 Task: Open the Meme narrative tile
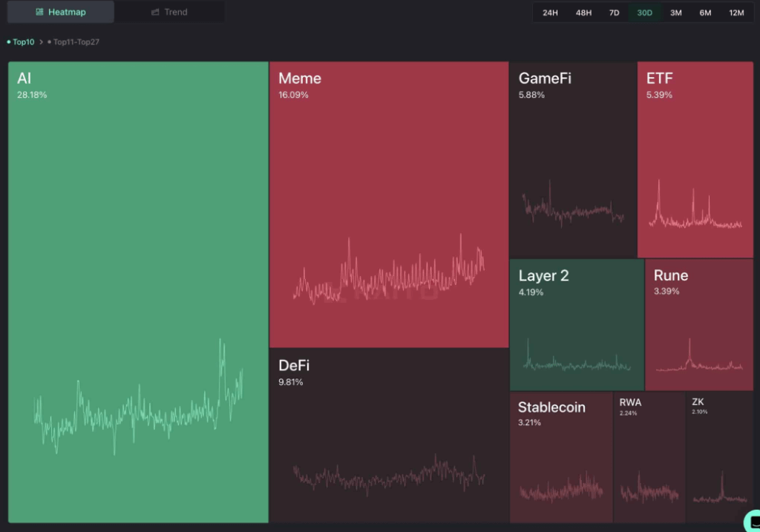click(x=389, y=205)
